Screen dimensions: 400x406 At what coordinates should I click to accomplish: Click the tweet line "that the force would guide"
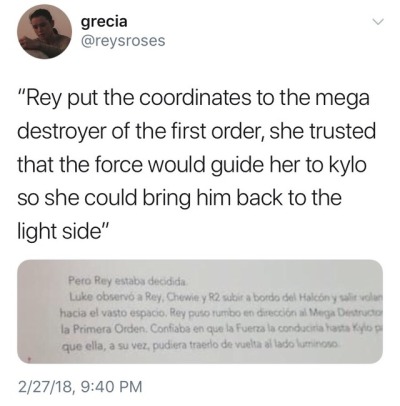pos(192,165)
